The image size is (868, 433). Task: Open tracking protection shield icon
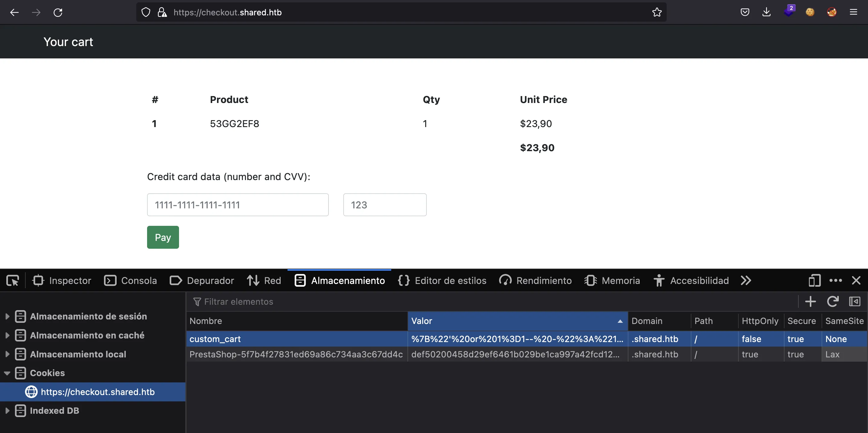point(146,12)
